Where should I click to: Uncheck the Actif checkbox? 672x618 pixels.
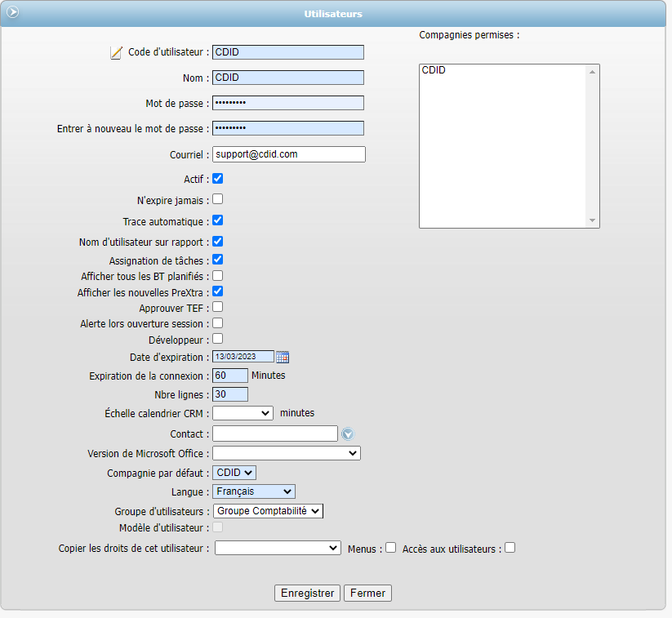(218, 178)
